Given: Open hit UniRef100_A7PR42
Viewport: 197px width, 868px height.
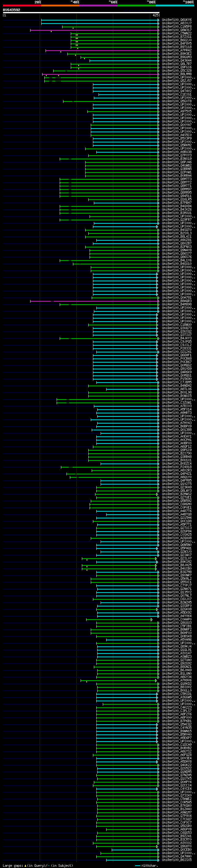Looking at the screenshot, I should [x=177, y=50].
